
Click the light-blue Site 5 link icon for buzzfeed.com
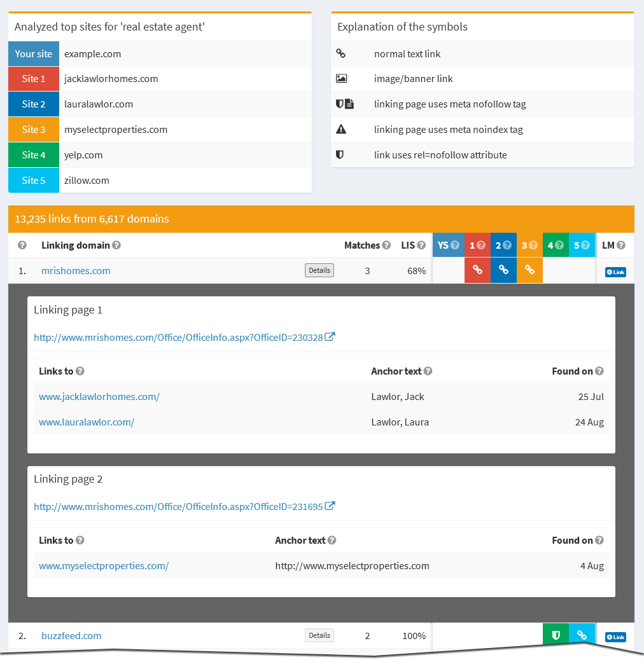(x=582, y=635)
